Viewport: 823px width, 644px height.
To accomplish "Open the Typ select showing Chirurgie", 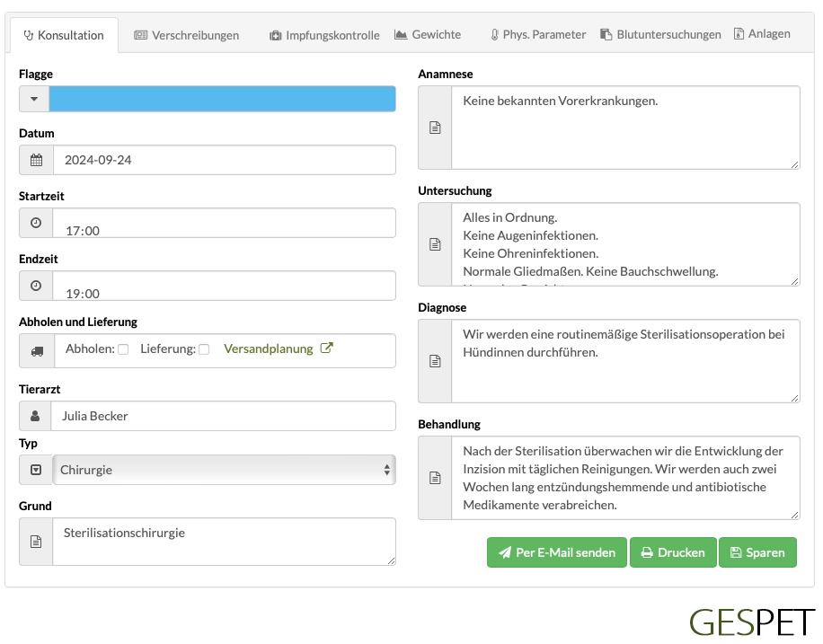I will click(224, 470).
